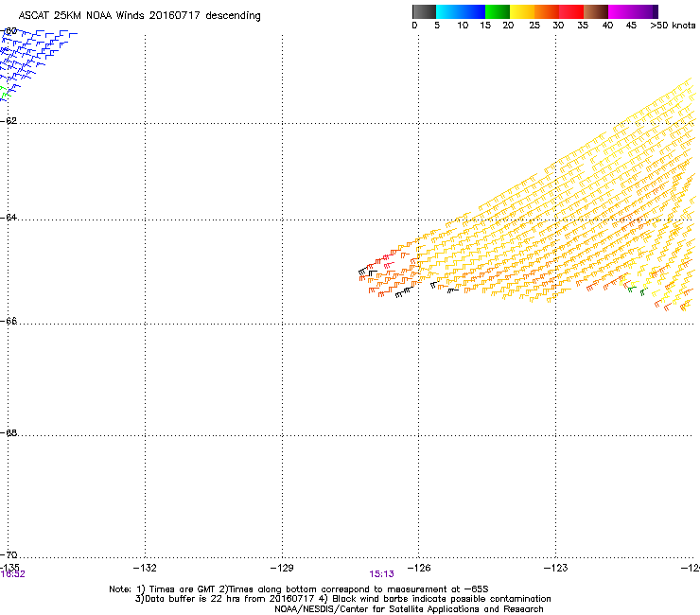
Task: Click the longitude label '-123'
Action: [x=555, y=568]
